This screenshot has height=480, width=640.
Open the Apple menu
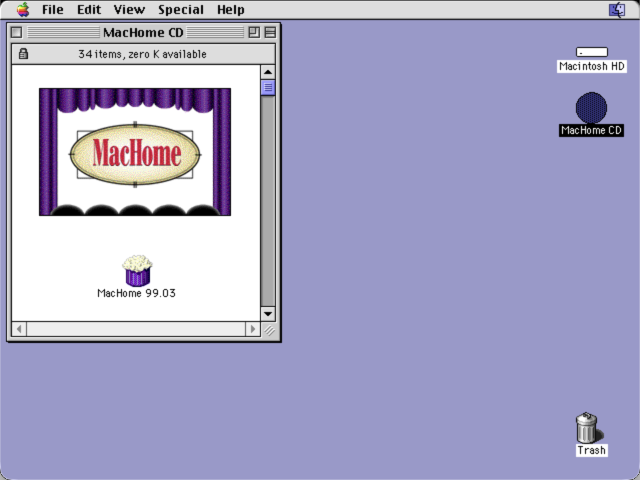pyautogui.click(x=23, y=9)
